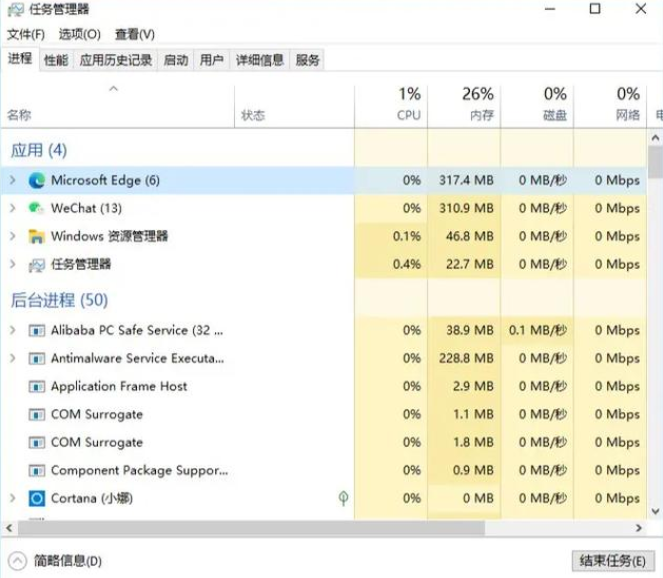The width and height of the screenshot is (663, 578).
Task: Click the 简略信息(D) link
Action: pos(68,561)
